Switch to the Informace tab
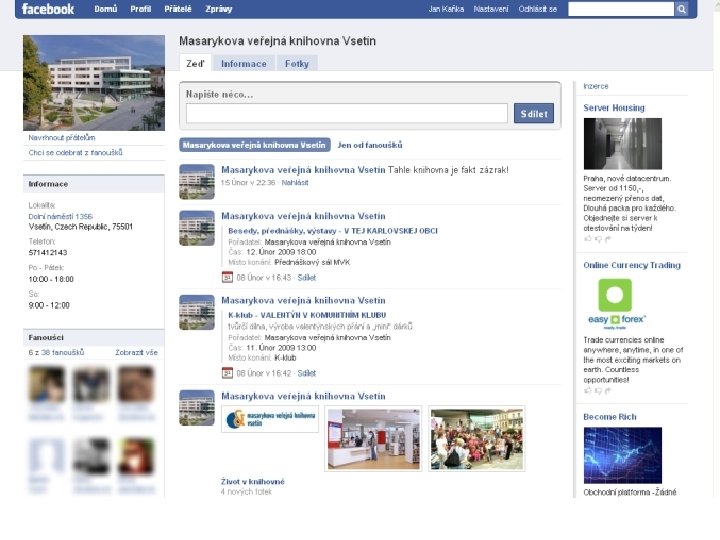Viewport: 720px width, 540px height. click(244, 63)
